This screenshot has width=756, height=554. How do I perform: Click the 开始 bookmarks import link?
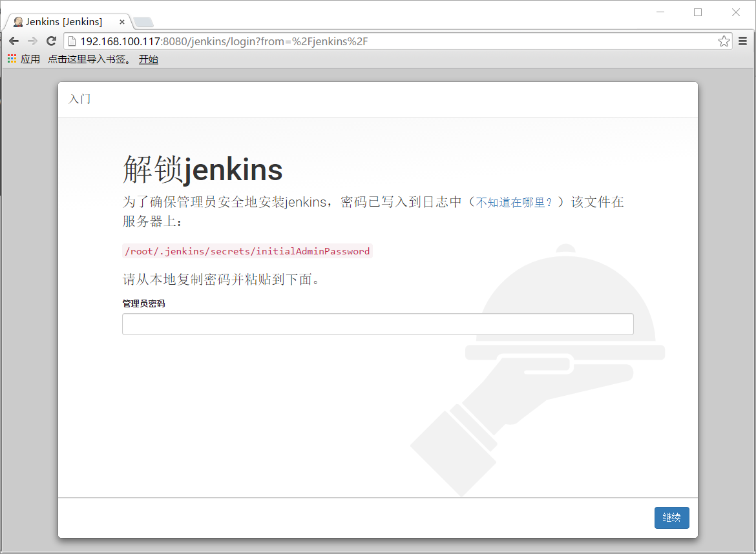click(x=149, y=59)
